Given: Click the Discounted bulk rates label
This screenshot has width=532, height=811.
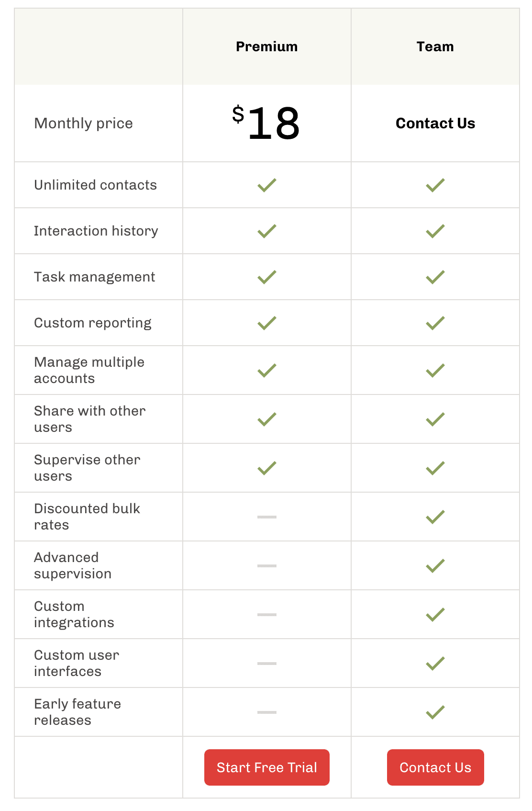Looking at the screenshot, I should pos(87,517).
